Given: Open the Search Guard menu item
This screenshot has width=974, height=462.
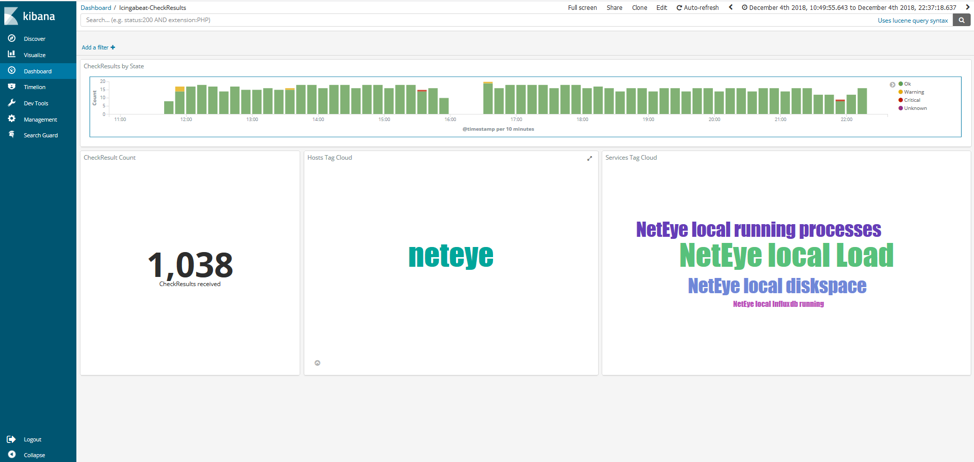Looking at the screenshot, I should coord(41,135).
